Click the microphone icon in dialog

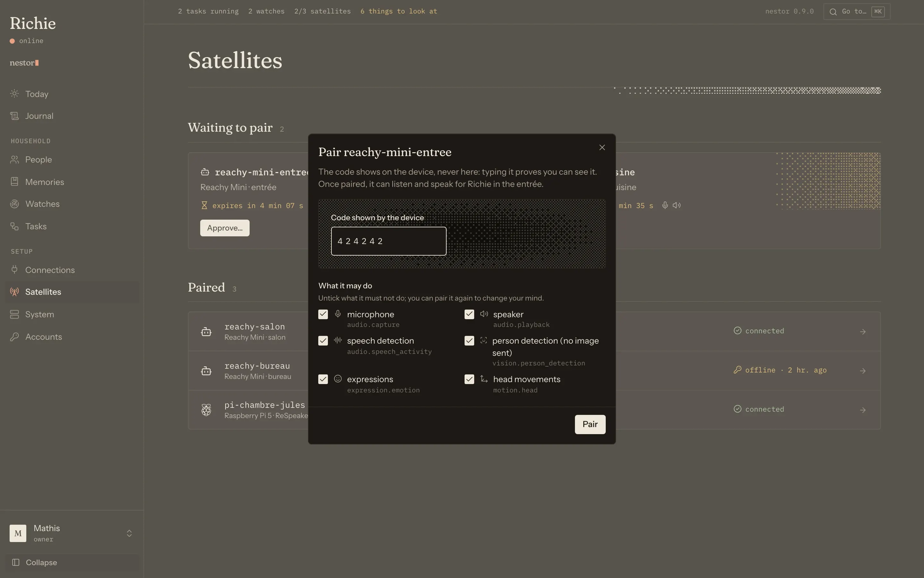(x=338, y=314)
